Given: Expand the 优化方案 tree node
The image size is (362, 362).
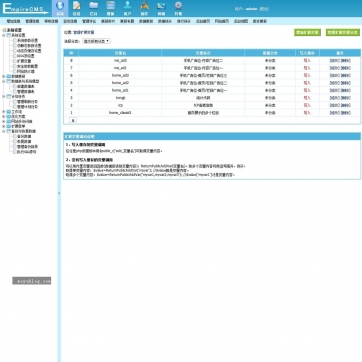Looking at the screenshot, I should click(4, 117).
